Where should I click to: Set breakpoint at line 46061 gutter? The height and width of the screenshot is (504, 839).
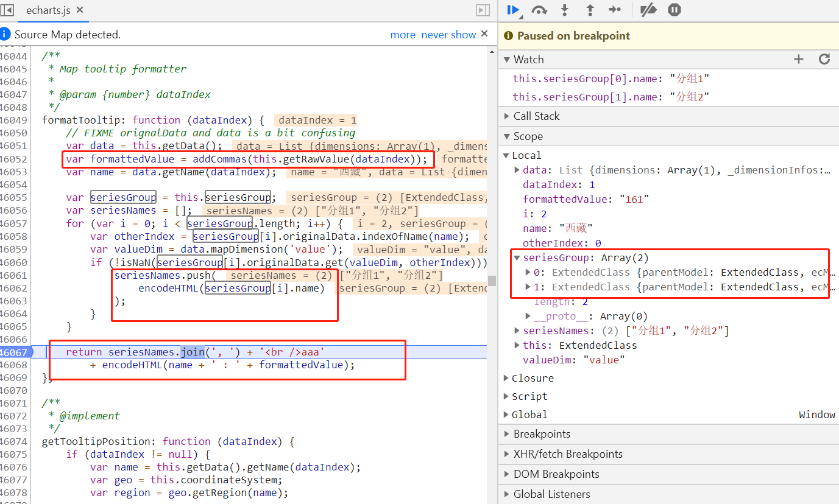(x=14, y=275)
